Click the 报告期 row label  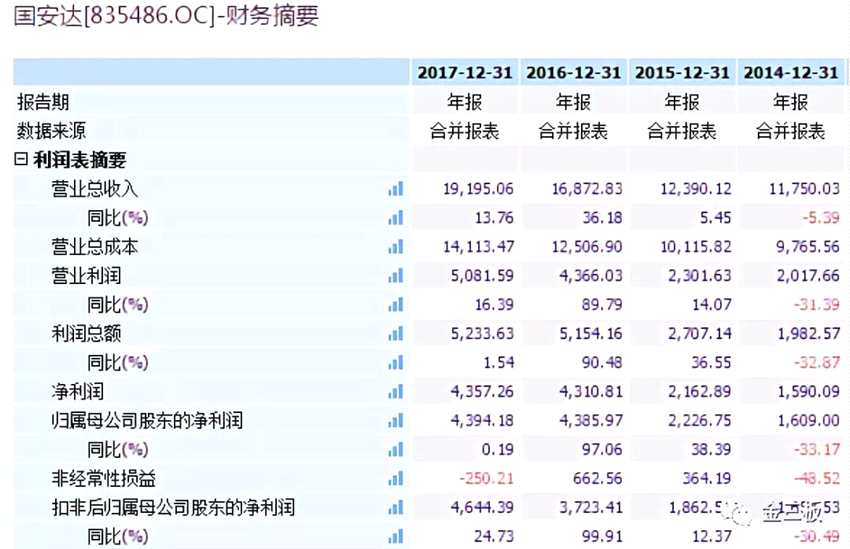pos(43,102)
